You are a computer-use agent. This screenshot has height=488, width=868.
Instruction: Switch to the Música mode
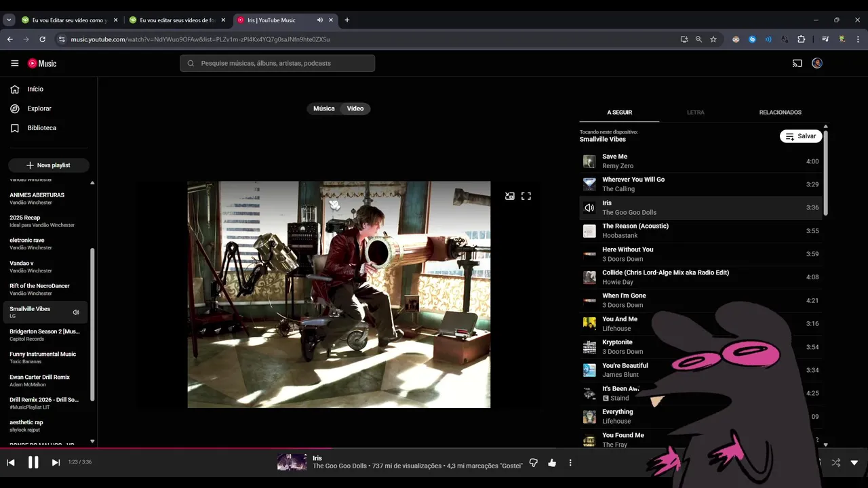click(323, 108)
